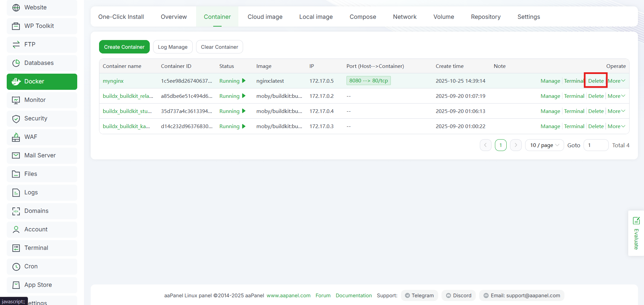Open the WAF firewall icon
This screenshot has width=644, height=305.
click(16, 137)
